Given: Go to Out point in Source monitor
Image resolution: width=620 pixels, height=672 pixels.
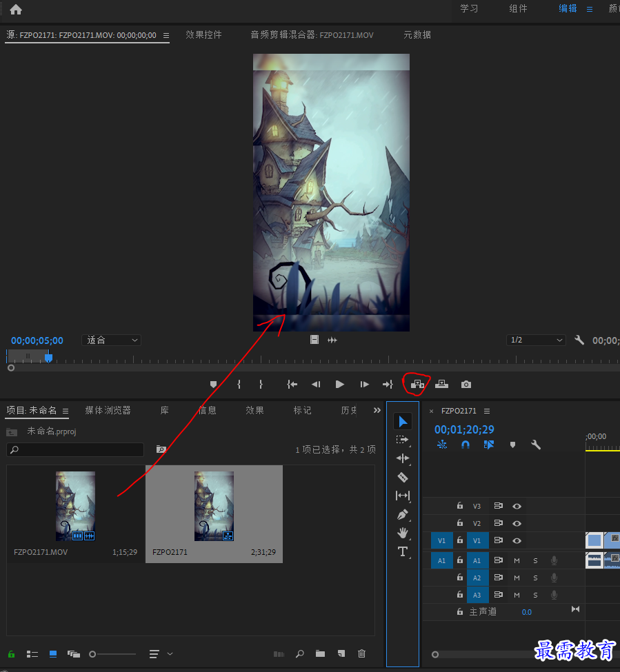Looking at the screenshot, I should pos(388,385).
